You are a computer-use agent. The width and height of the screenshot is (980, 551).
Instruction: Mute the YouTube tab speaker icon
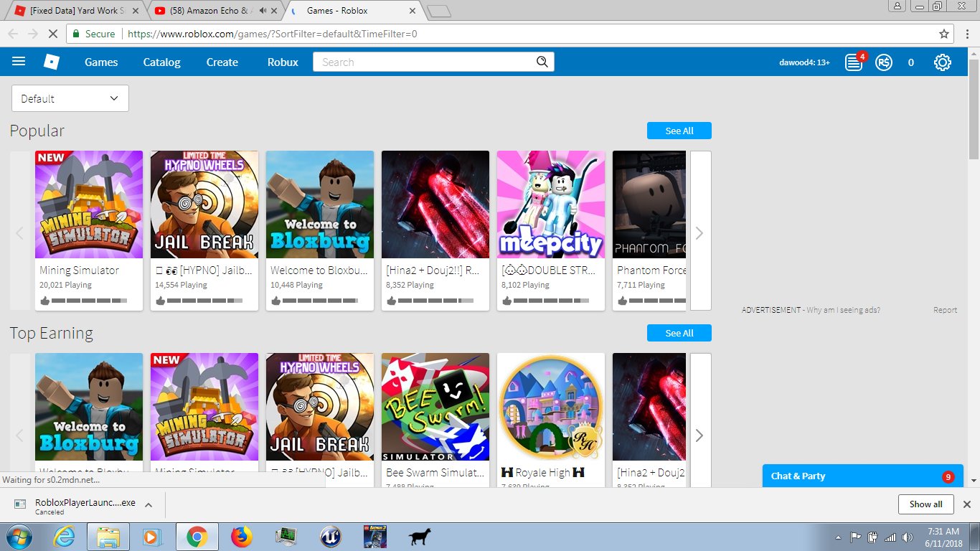(263, 11)
